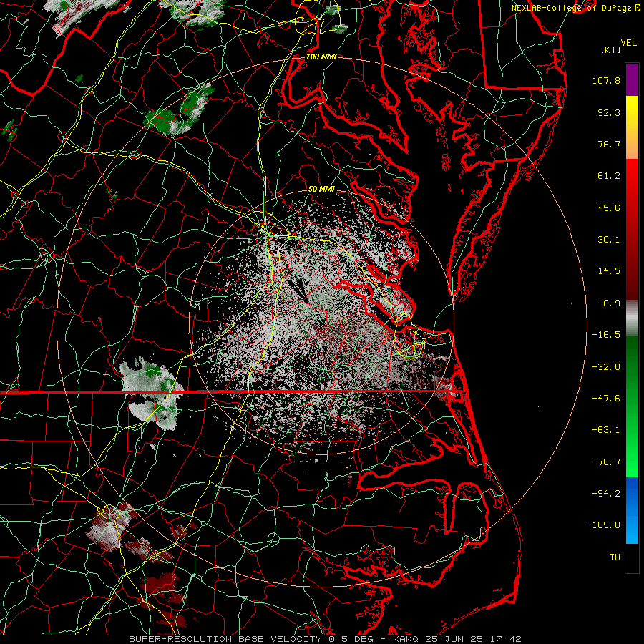The width and height of the screenshot is (644, 644).
Task: Click the -63.1 legend value
Action: (x=606, y=430)
